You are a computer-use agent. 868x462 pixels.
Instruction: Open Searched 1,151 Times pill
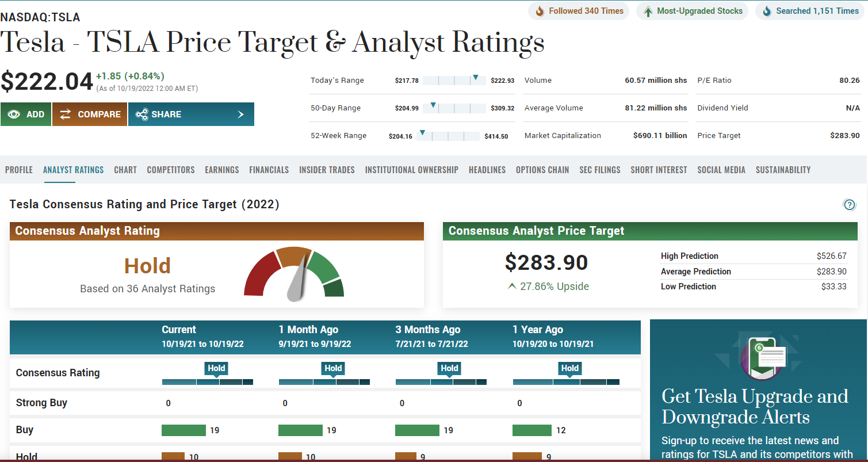(x=811, y=11)
